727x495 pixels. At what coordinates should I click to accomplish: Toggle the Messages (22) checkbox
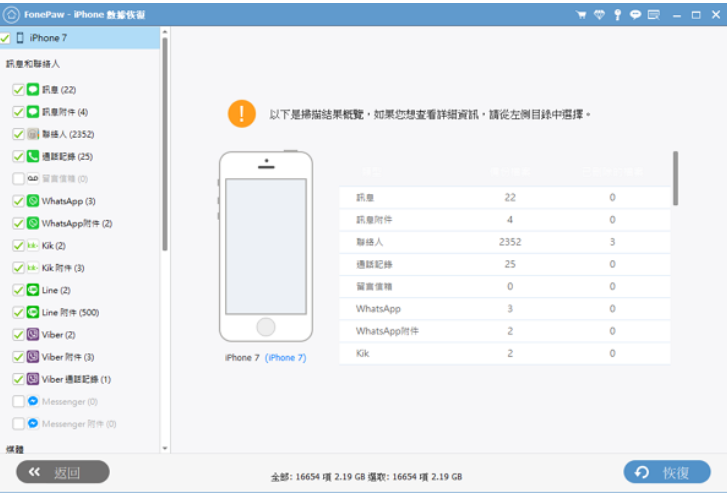coord(18,89)
